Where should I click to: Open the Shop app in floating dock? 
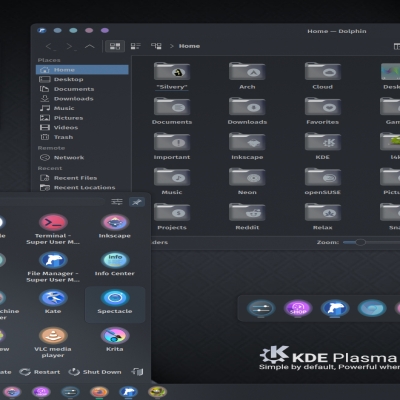tap(298, 309)
